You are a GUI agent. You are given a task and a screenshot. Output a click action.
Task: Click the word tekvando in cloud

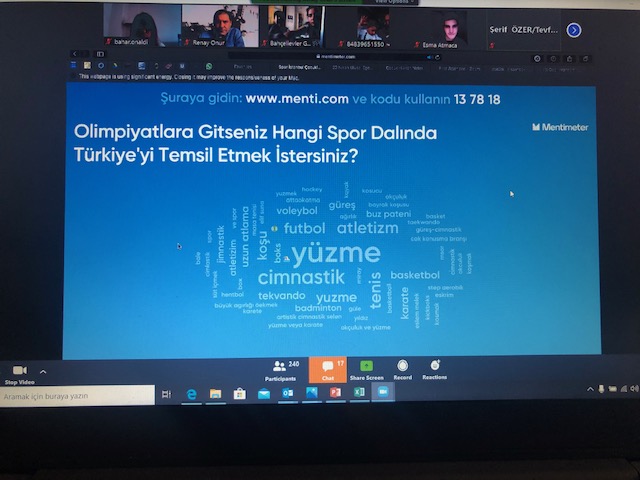pos(282,296)
